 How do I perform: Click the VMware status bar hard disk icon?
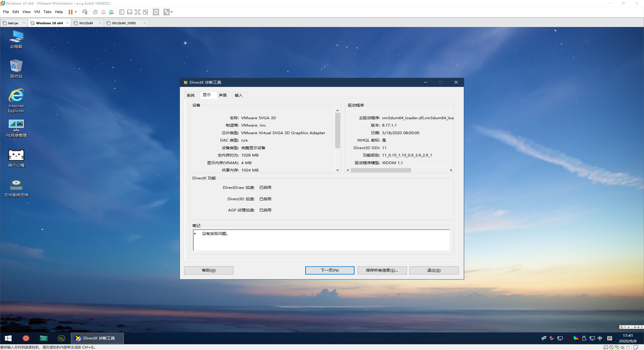point(605,347)
